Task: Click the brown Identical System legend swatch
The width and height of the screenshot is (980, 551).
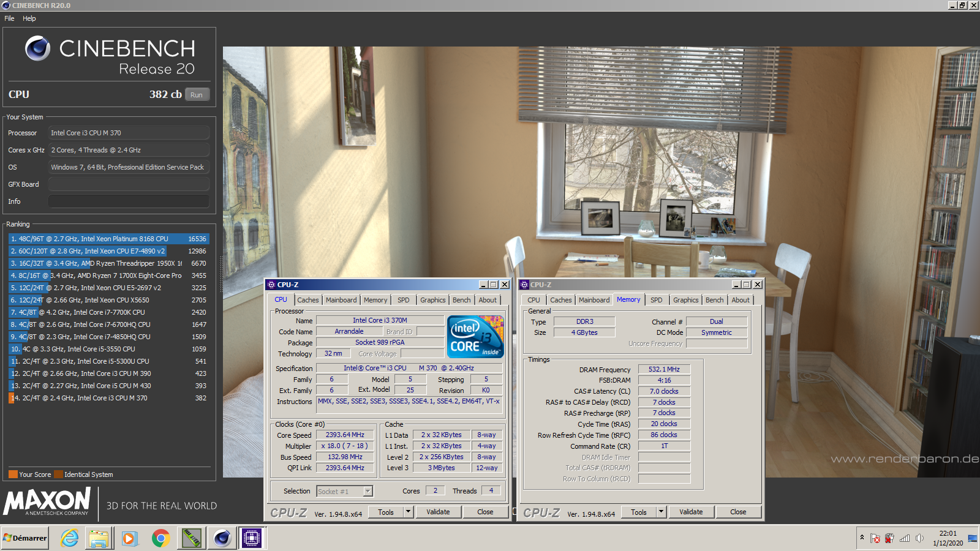Action: [x=58, y=474]
